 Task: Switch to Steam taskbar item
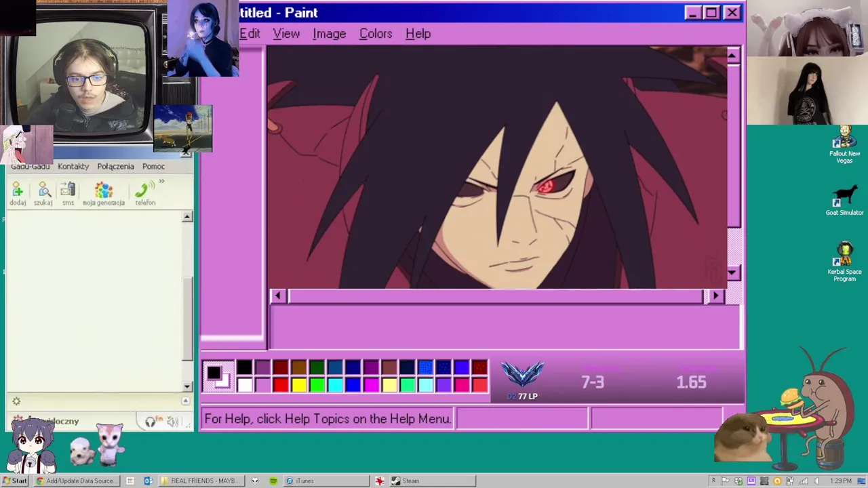432,481
